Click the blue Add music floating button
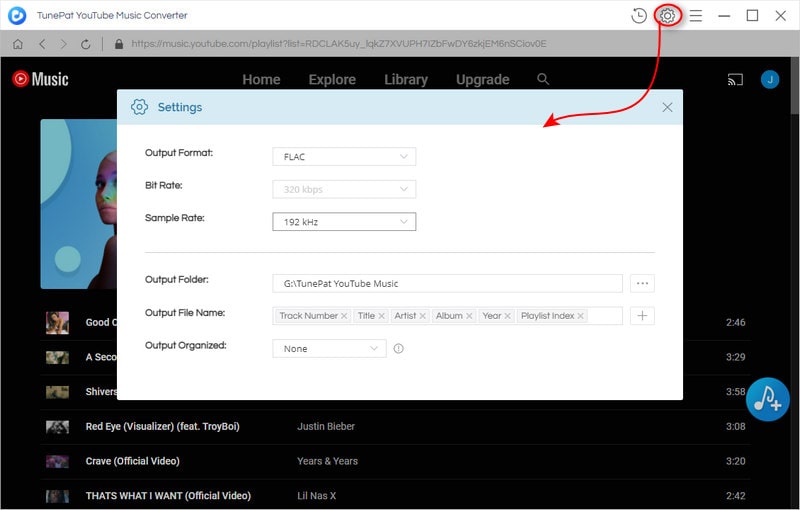The image size is (800, 510). (x=767, y=399)
